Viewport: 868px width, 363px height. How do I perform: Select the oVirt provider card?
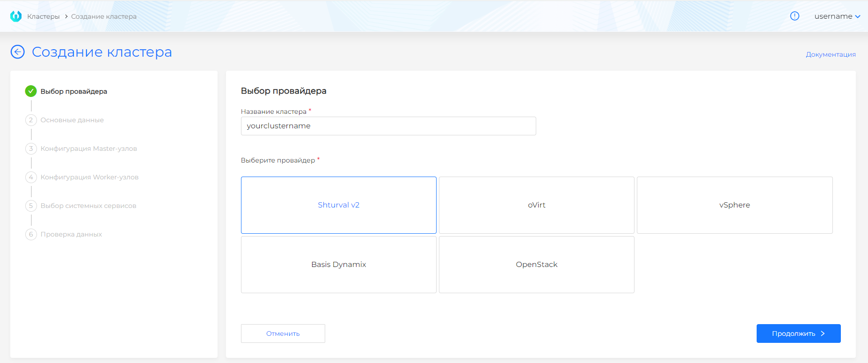pos(536,205)
